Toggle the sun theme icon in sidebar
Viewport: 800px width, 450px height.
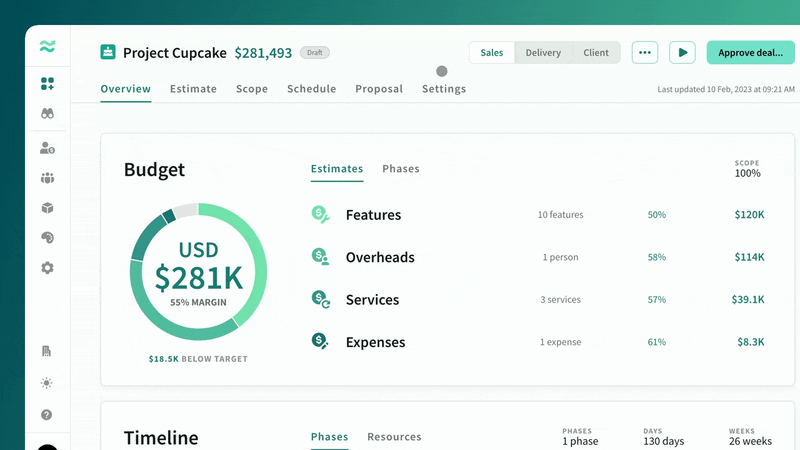46,383
